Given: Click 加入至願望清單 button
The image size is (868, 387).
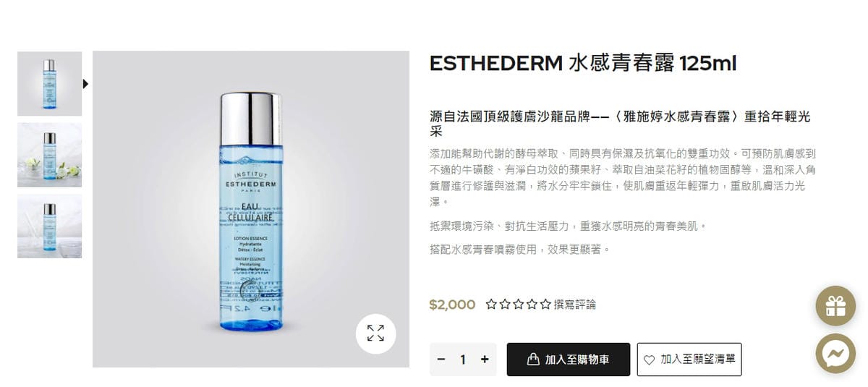Looking at the screenshot, I should pos(689,360).
